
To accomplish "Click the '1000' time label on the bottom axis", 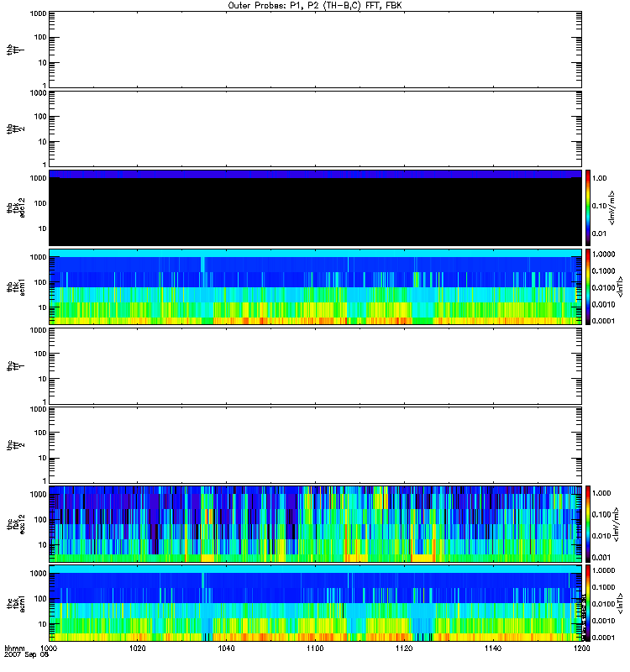I will pyautogui.click(x=49, y=648).
